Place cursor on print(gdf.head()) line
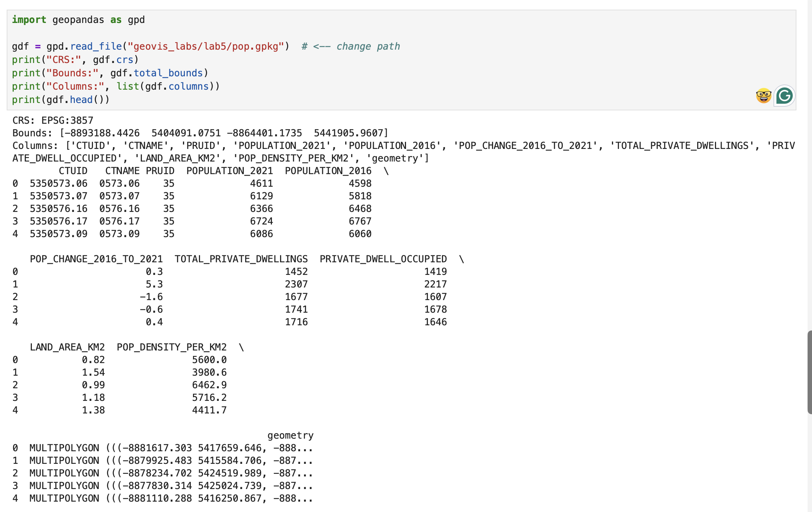 pyautogui.click(x=60, y=100)
